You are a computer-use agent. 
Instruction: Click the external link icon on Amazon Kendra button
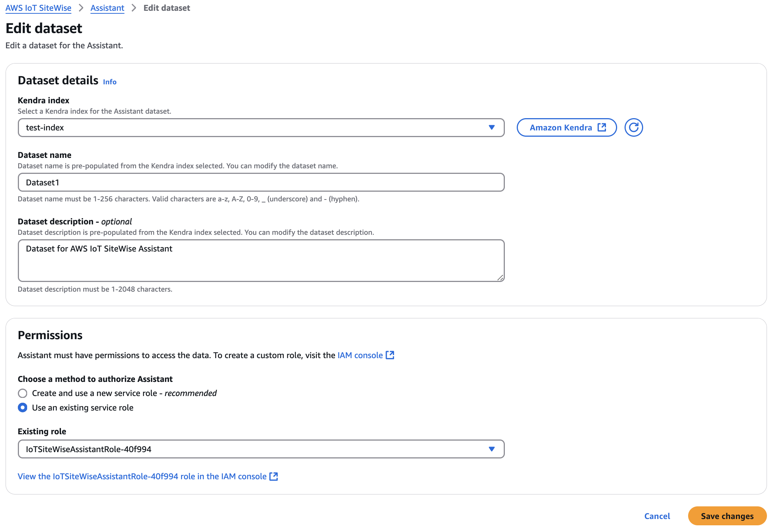(x=602, y=127)
